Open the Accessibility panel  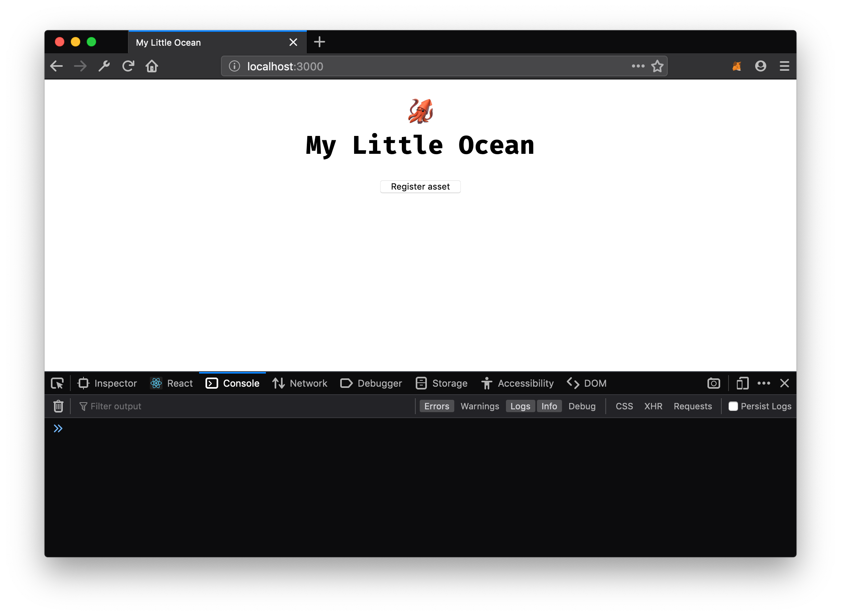click(518, 383)
